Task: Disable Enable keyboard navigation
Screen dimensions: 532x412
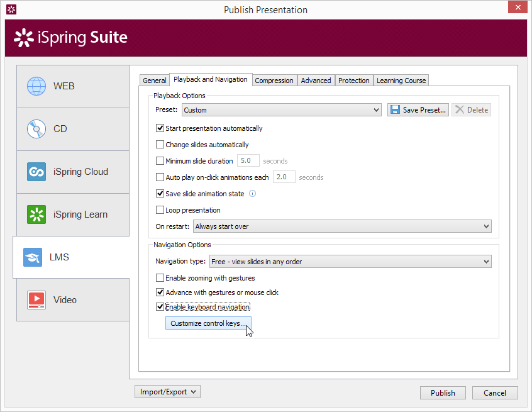Action: coord(160,307)
